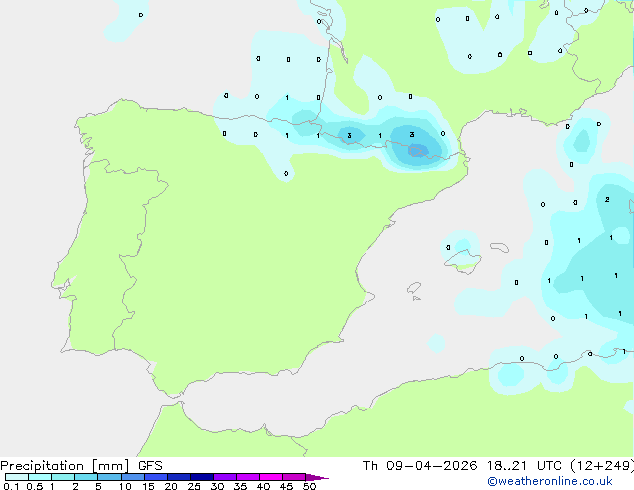Image resolution: width=634 pixels, height=490 pixels.
Task: Click the "GFS" model label
Action: (x=150, y=466)
